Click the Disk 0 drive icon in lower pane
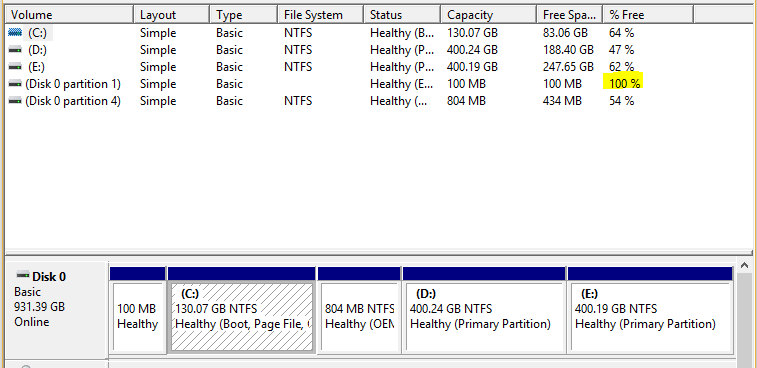 23,276
